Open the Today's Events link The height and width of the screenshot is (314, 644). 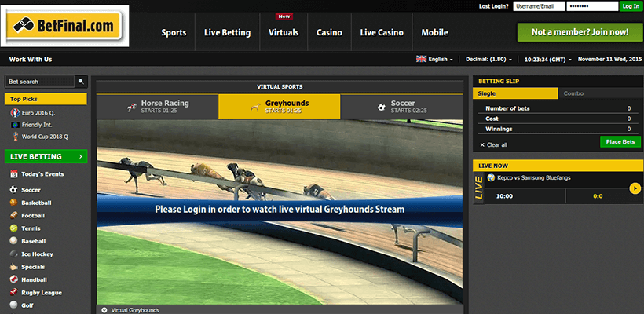[x=42, y=174]
